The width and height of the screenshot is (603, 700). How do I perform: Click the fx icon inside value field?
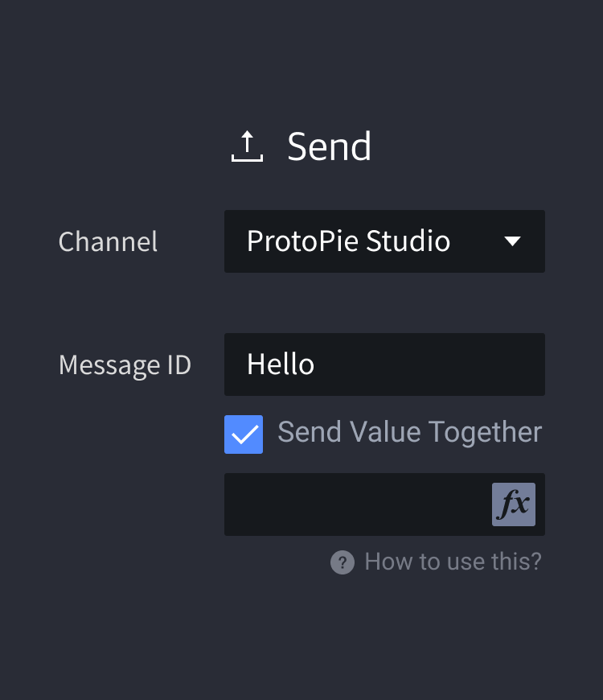(x=513, y=504)
